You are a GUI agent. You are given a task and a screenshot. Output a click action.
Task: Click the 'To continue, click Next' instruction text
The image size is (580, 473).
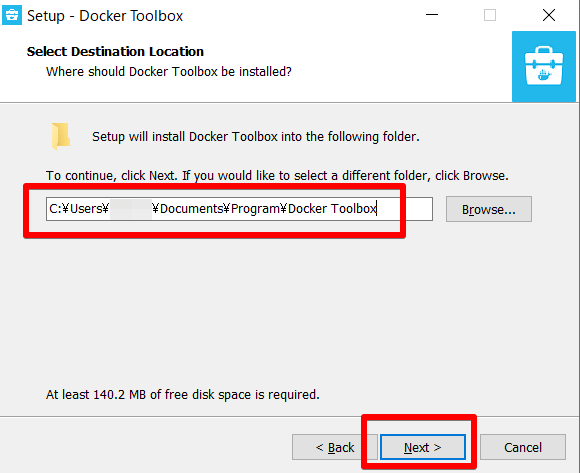point(277,176)
